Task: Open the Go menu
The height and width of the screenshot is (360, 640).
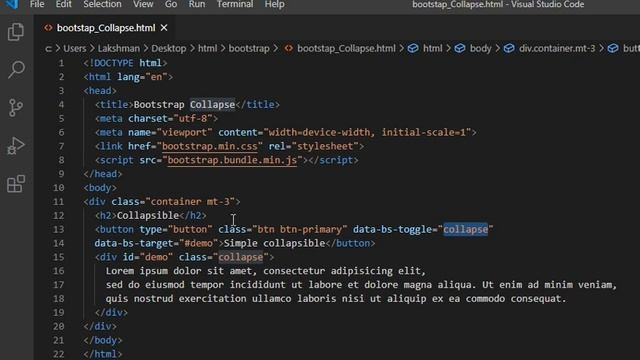Action: [171, 4]
